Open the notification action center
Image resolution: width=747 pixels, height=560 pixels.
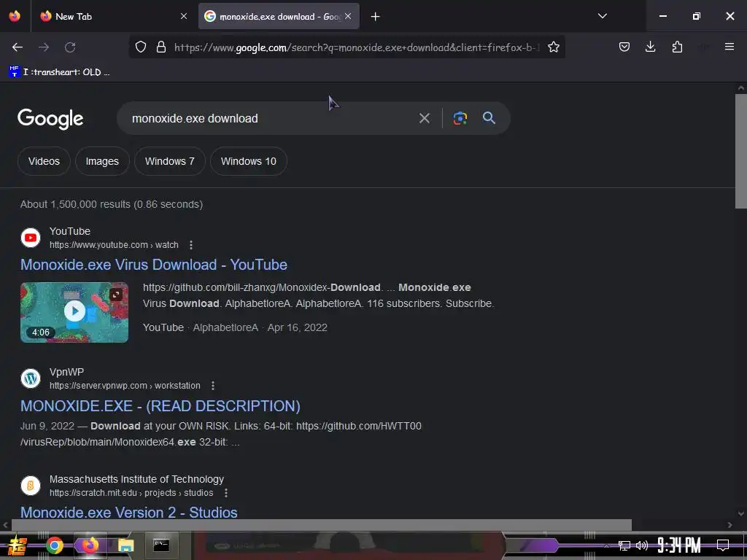coord(723,545)
